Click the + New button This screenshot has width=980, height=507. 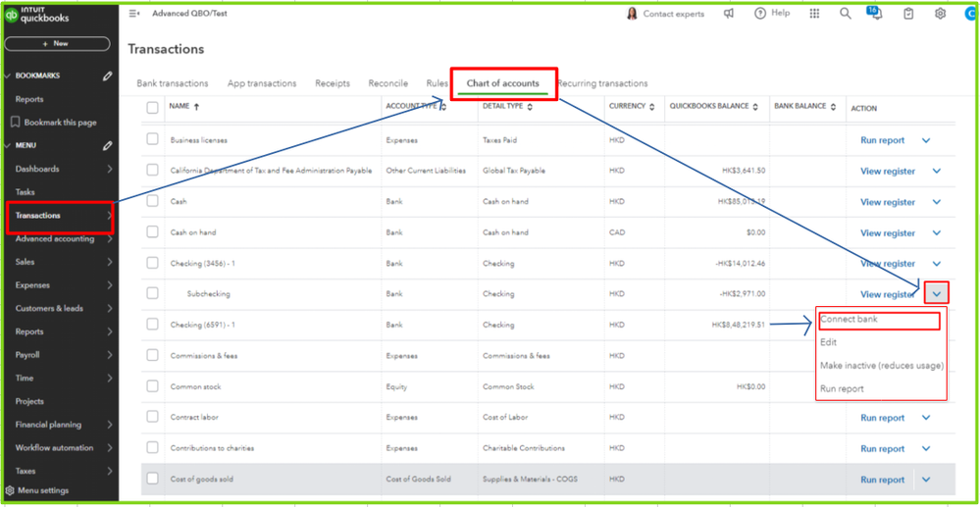click(x=57, y=44)
